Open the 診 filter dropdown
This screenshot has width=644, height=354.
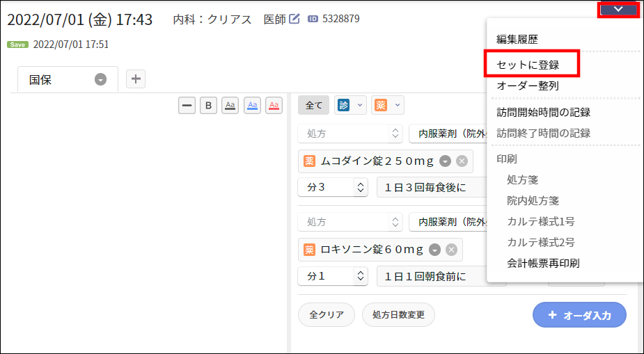pyautogui.click(x=350, y=106)
